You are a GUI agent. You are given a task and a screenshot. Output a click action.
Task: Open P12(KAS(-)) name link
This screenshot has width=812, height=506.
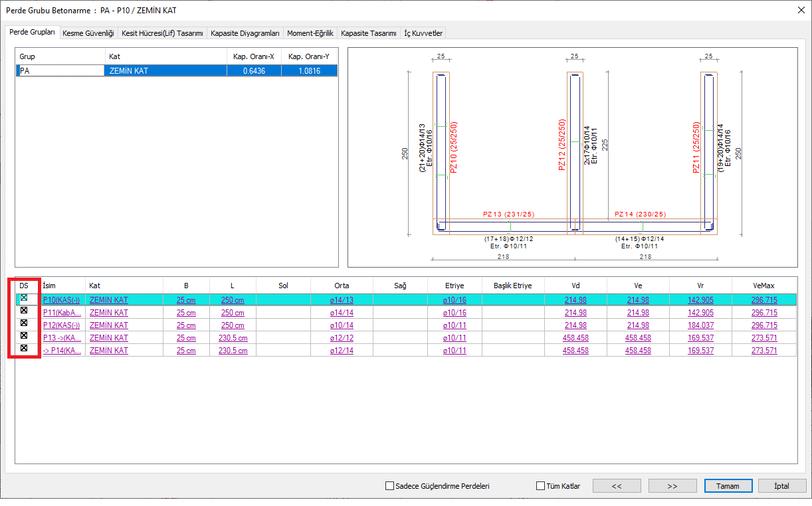(x=61, y=325)
